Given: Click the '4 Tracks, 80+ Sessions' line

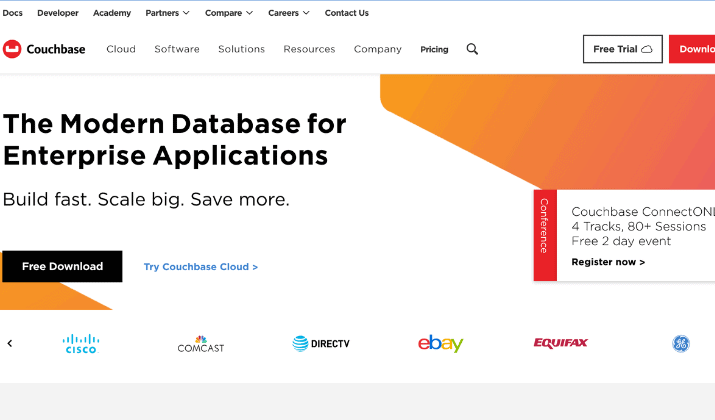Looking at the screenshot, I should coord(638,226).
